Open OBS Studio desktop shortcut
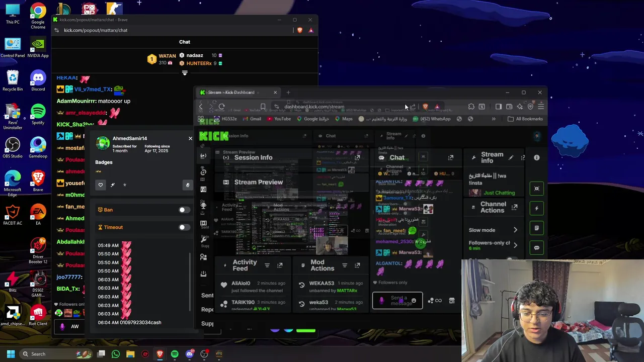Image resolution: width=644 pixels, height=362 pixels. click(x=13, y=148)
